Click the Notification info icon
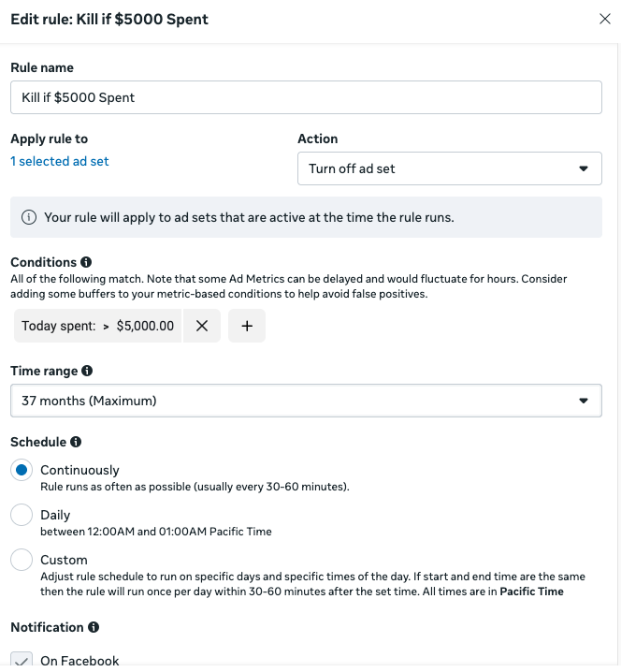Viewport: 621px width, 672px height. pos(94,627)
